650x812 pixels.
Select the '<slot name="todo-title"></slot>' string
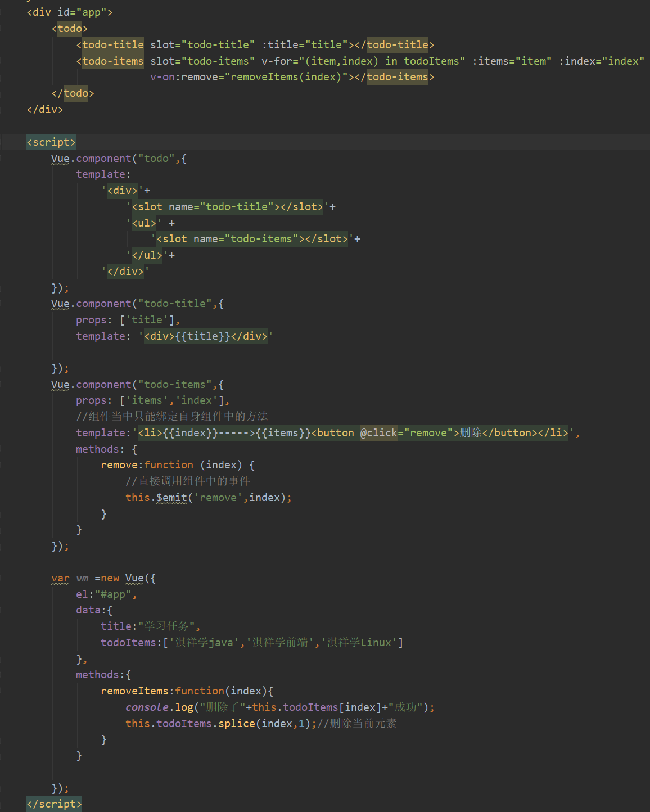tap(228, 207)
